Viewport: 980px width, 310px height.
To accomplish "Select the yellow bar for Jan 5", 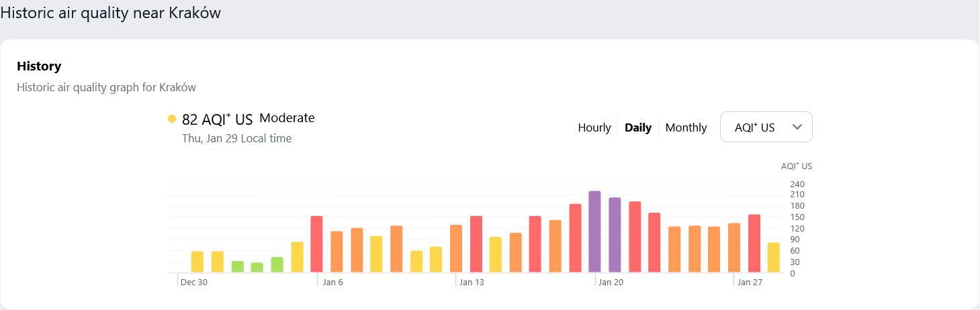I will pyautogui.click(x=297, y=257).
